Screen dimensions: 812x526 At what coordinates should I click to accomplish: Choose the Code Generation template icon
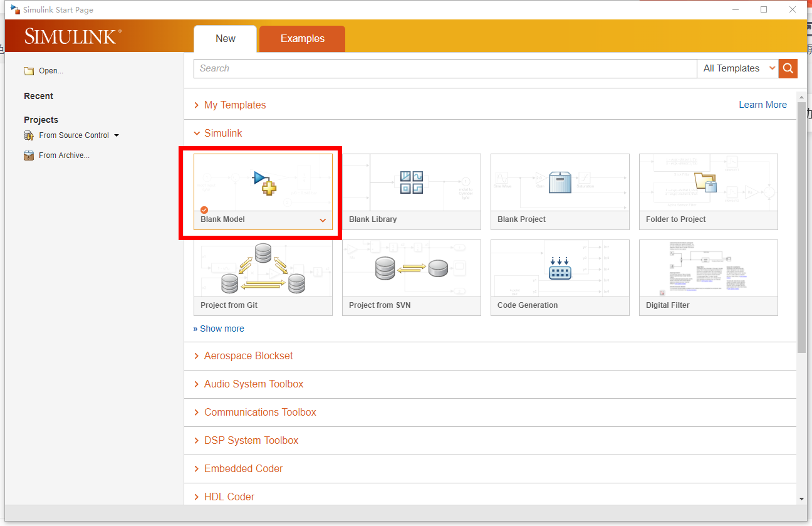pyautogui.click(x=560, y=268)
